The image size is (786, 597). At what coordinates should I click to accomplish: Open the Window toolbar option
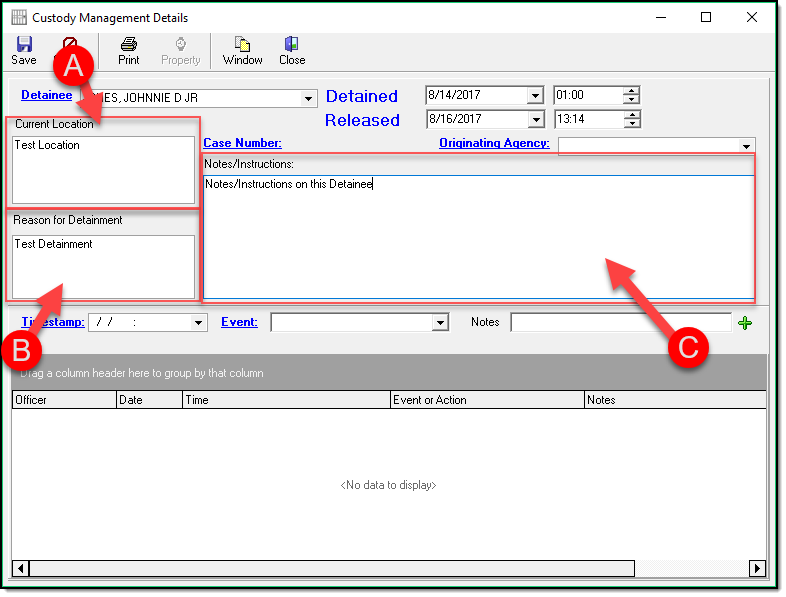click(x=242, y=50)
